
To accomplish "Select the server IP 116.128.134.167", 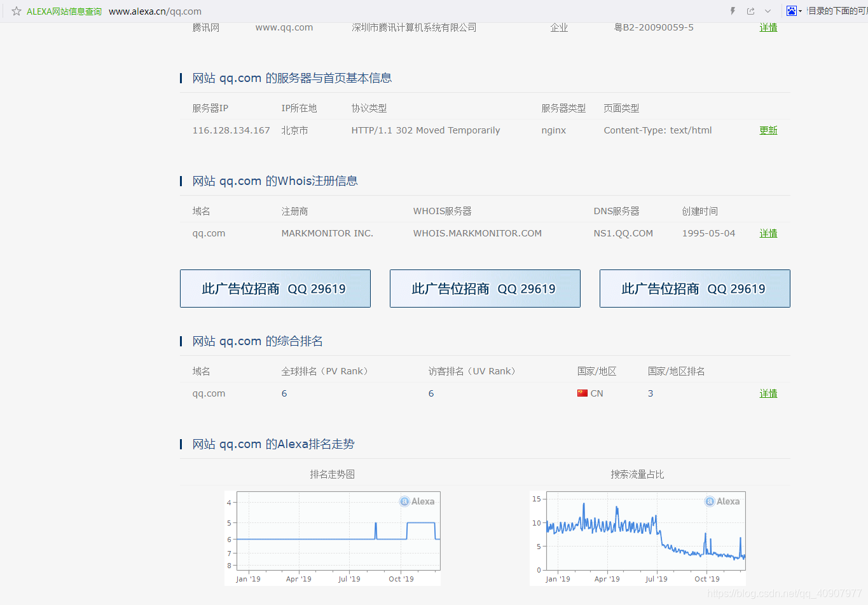I will [231, 130].
